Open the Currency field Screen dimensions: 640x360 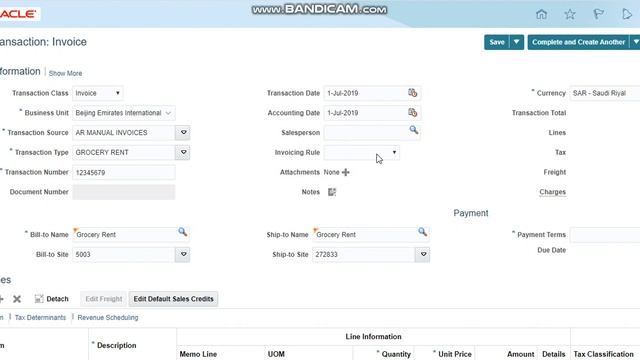pos(605,93)
